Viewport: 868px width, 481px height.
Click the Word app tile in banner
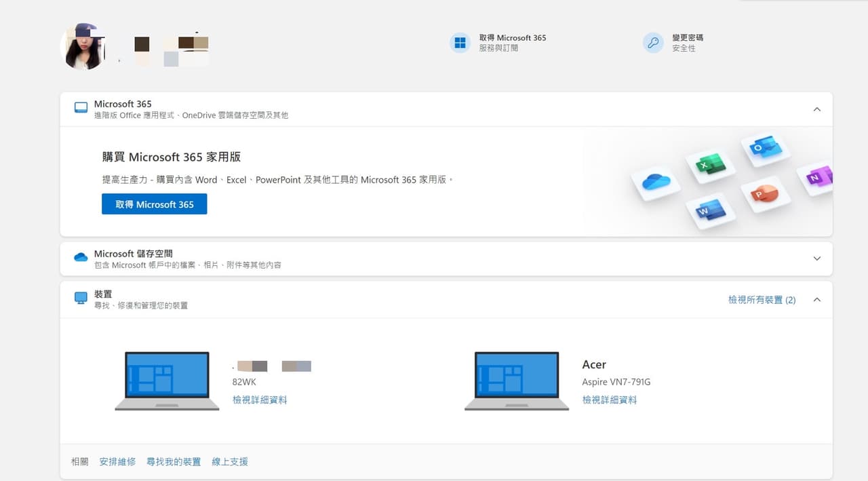711,211
